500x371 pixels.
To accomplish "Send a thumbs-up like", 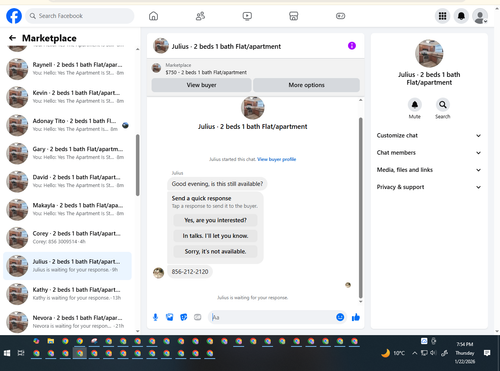I will [356, 317].
